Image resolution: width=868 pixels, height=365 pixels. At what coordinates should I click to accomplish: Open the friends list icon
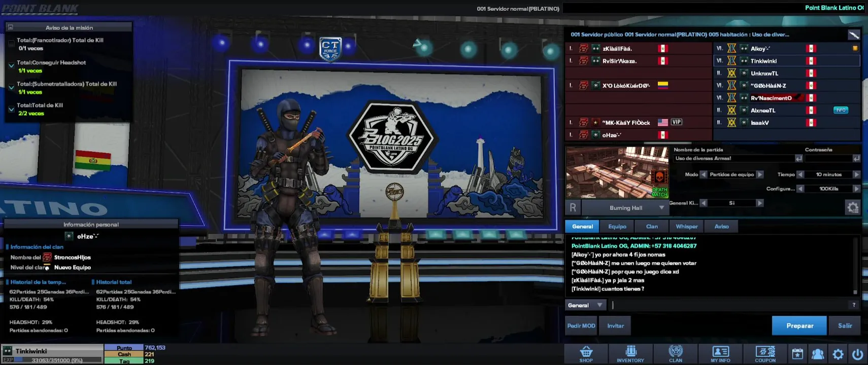(818, 354)
